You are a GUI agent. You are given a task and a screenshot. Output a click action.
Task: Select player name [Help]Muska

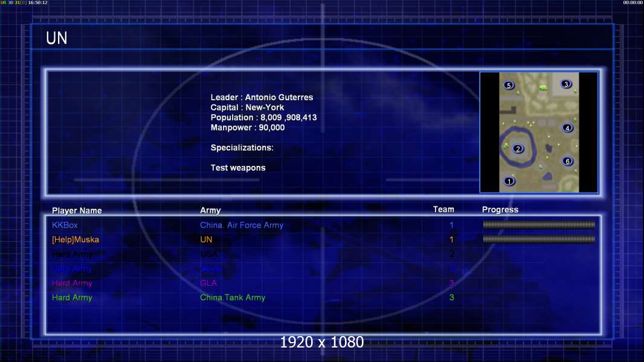click(x=75, y=240)
